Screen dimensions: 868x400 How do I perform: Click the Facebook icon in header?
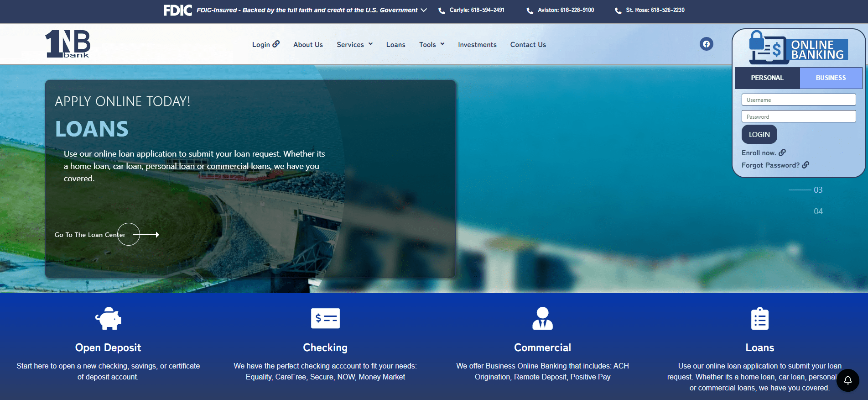pos(706,44)
